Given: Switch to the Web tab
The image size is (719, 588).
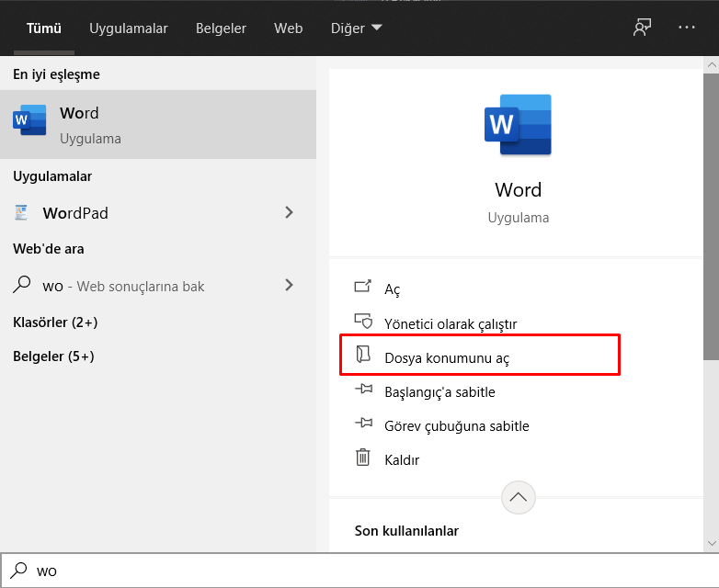Looking at the screenshot, I should click(288, 28).
